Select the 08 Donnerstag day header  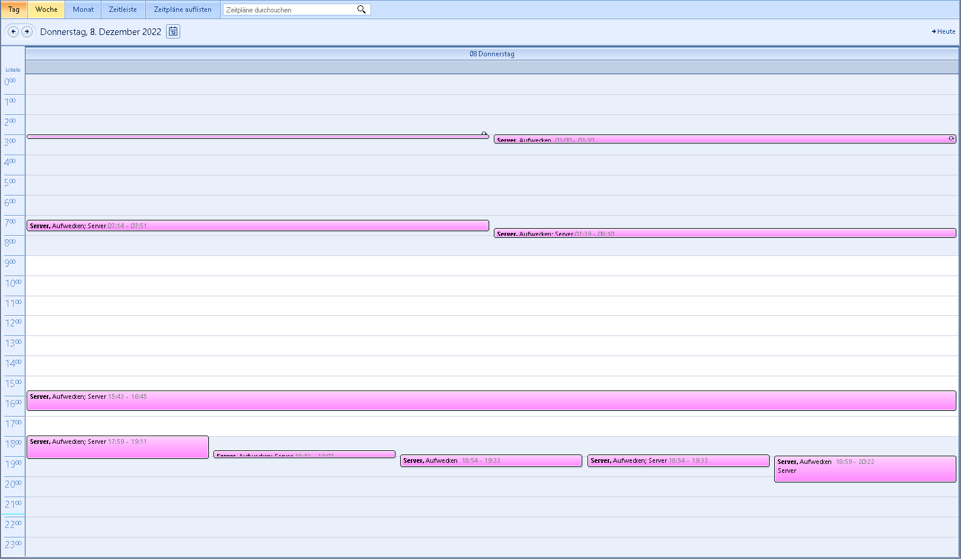(491, 54)
